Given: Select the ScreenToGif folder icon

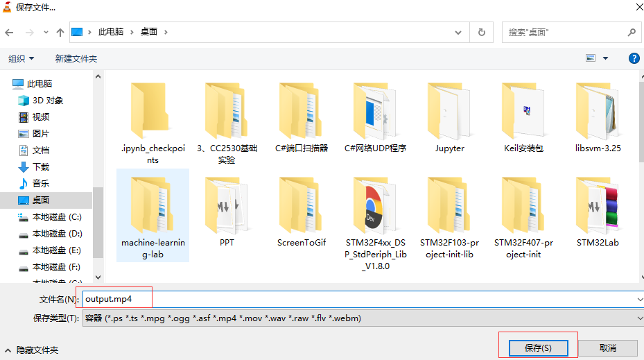Looking at the screenshot, I should [x=301, y=205].
